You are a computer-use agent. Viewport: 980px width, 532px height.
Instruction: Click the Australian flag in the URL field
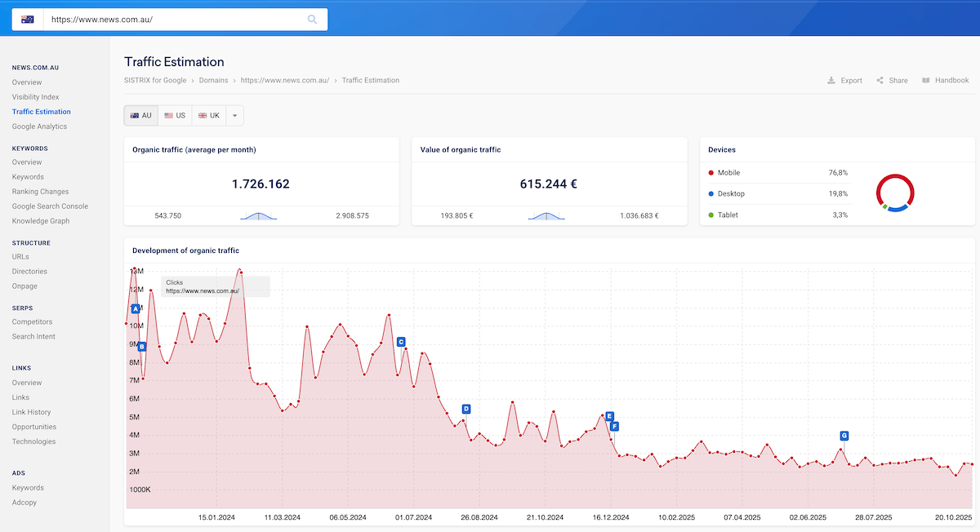coord(27,19)
